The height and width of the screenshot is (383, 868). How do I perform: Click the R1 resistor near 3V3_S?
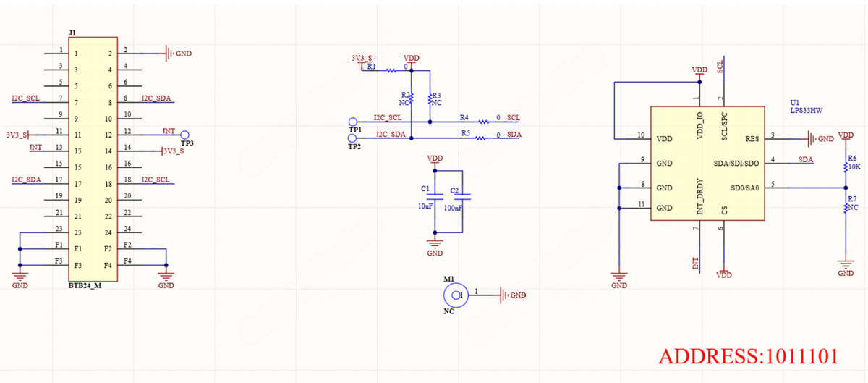click(391, 71)
